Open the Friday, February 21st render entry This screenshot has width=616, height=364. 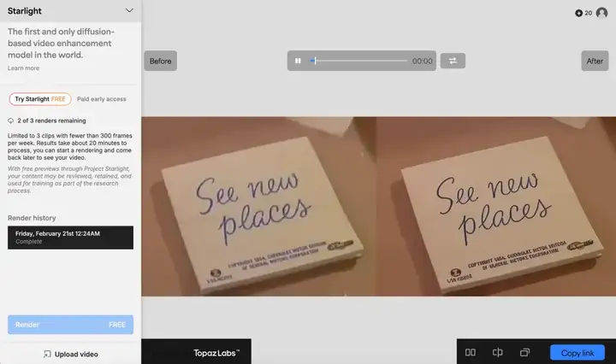point(70,238)
